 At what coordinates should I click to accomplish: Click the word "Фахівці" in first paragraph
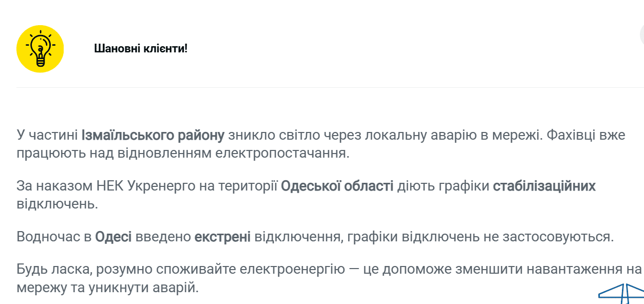coord(573,136)
